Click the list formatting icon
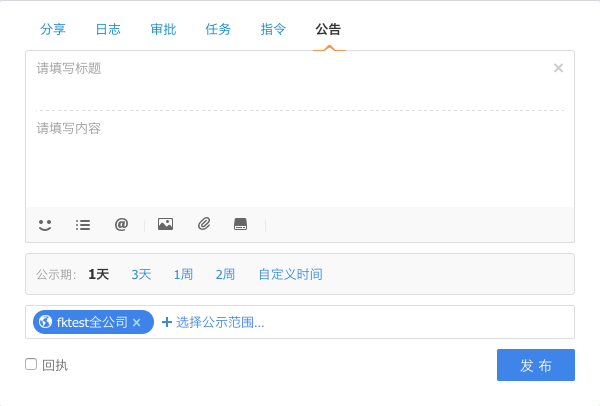The height and width of the screenshot is (406, 600). [83, 225]
